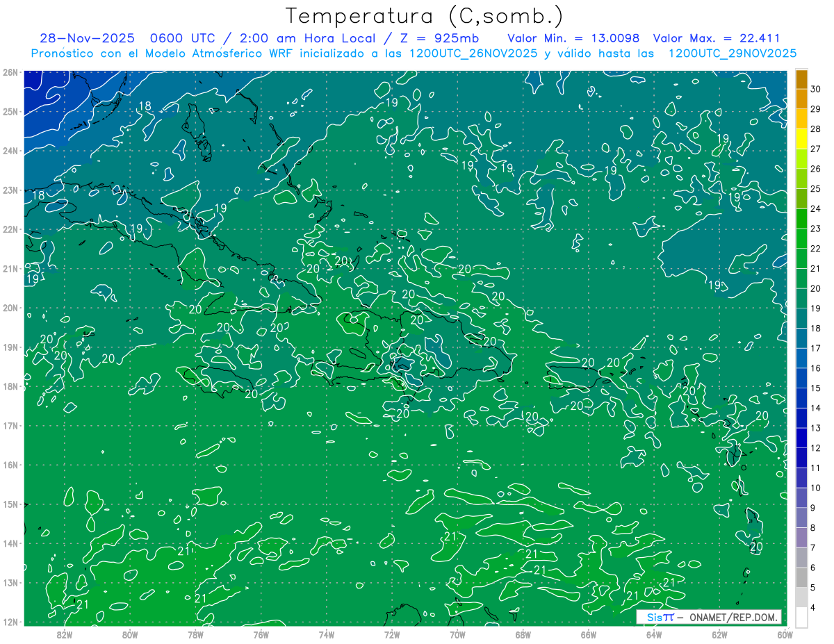The image size is (834, 644).
Task: Pick the colorbar swatch labeled 28
Action: [801, 119]
